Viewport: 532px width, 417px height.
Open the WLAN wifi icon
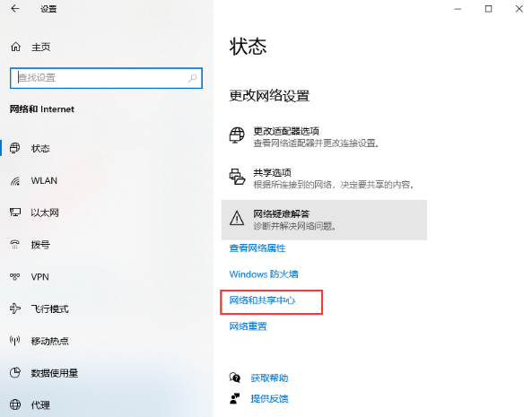click(x=15, y=181)
